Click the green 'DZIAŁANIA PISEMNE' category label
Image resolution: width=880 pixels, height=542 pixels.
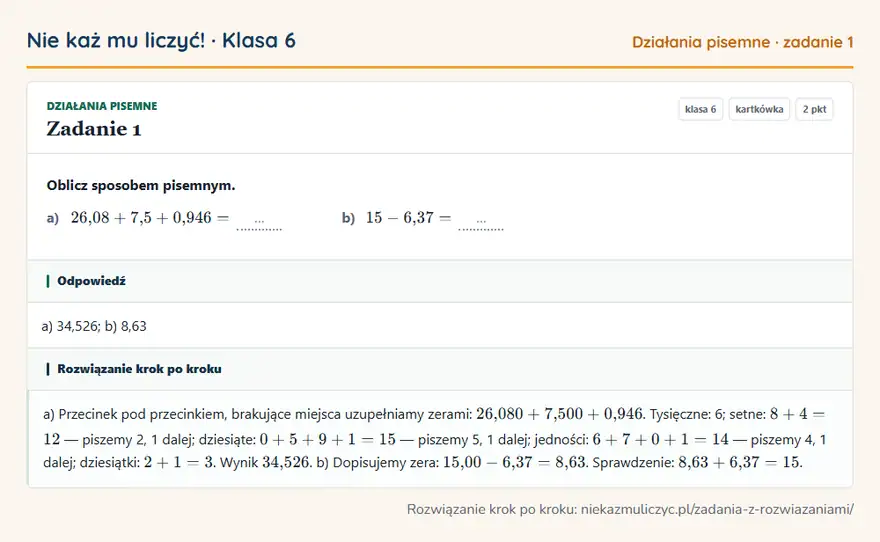click(x=102, y=106)
